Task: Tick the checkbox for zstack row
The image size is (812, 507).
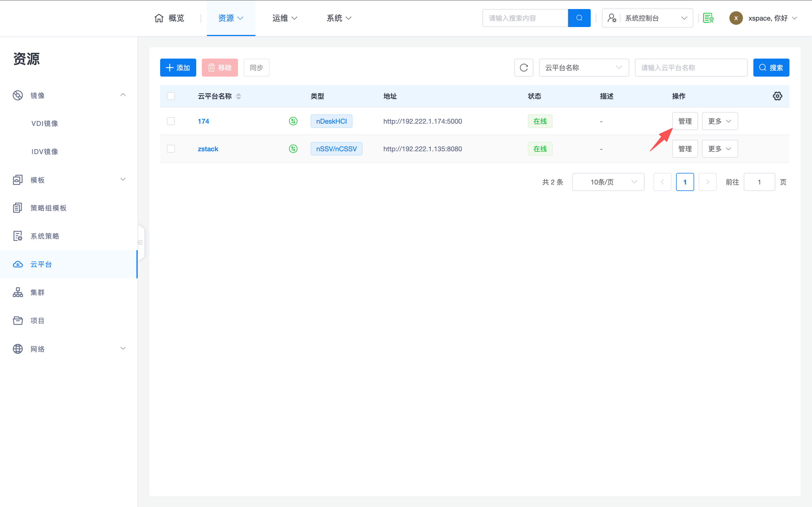Action: point(171,149)
